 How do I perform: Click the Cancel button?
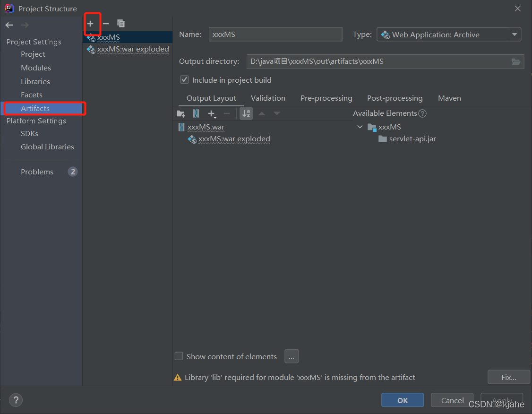[x=452, y=400]
